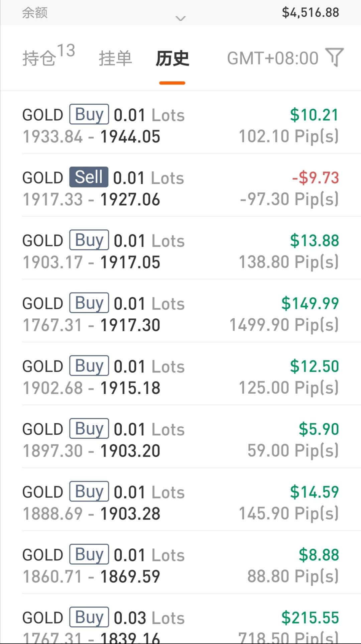The width and height of the screenshot is (361, 644).
Task: Select the trade with $12.50 profit
Action: (x=180, y=377)
